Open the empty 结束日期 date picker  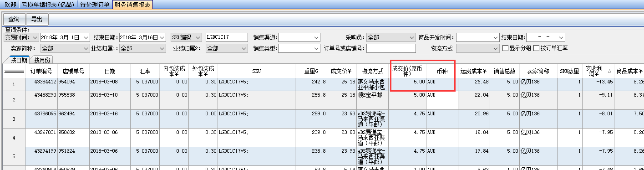tap(561, 37)
